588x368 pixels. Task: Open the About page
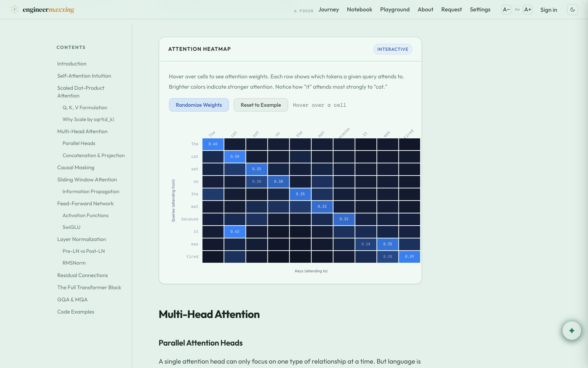coord(425,10)
